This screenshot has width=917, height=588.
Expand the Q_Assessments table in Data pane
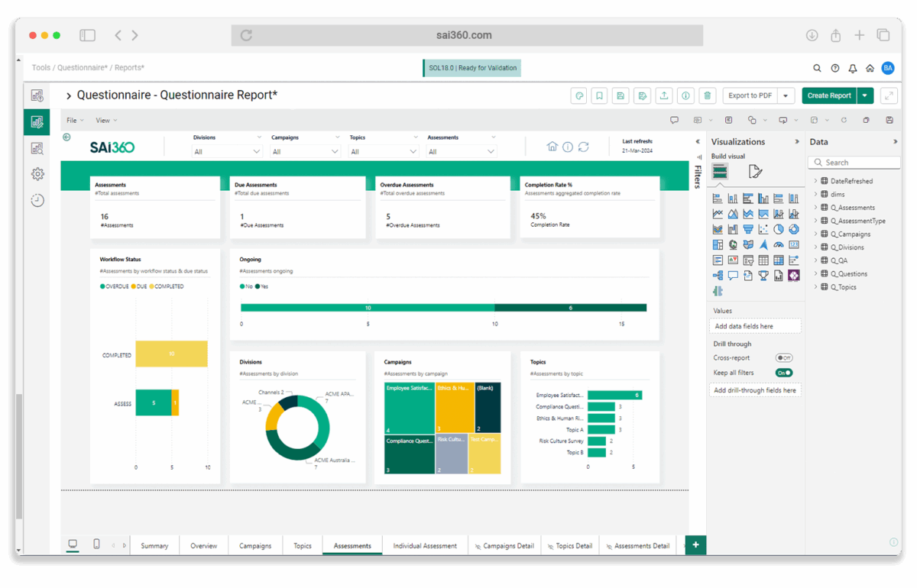(815, 208)
